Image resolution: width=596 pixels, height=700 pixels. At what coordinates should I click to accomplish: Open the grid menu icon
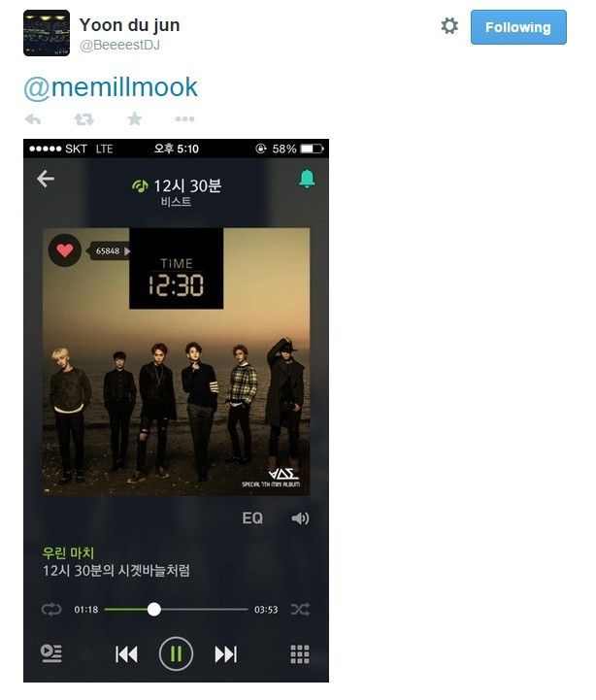pos(300,654)
